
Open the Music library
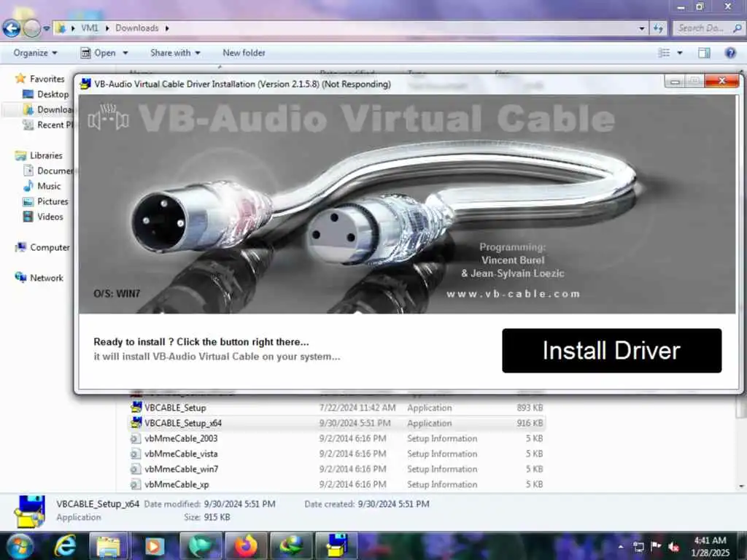click(42, 186)
